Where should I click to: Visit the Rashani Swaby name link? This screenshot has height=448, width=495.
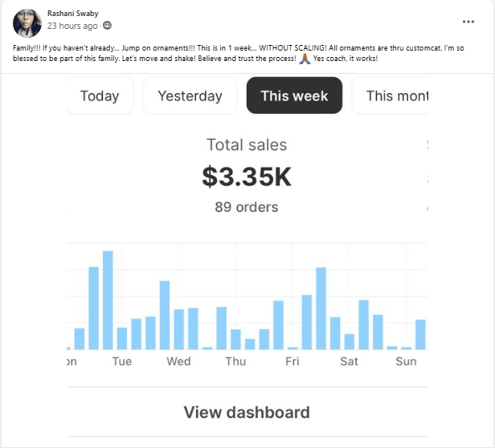74,13
